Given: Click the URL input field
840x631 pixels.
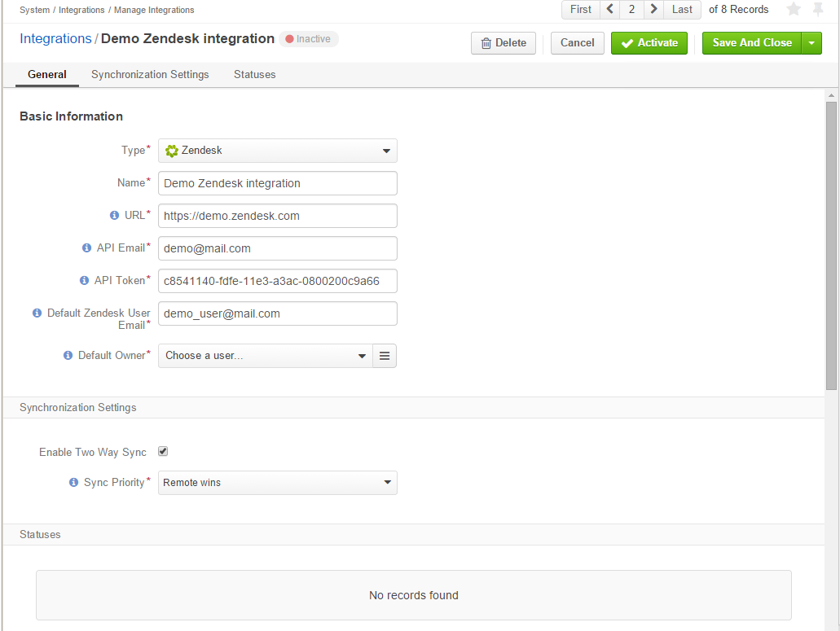Looking at the screenshot, I should point(278,216).
